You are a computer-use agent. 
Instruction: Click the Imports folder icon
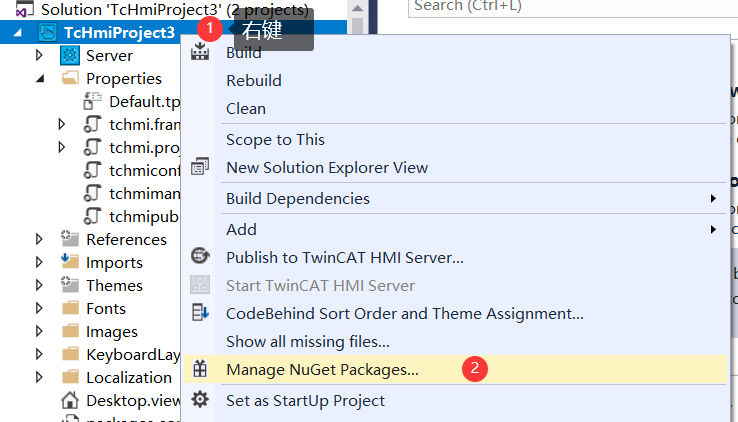[70, 261]
